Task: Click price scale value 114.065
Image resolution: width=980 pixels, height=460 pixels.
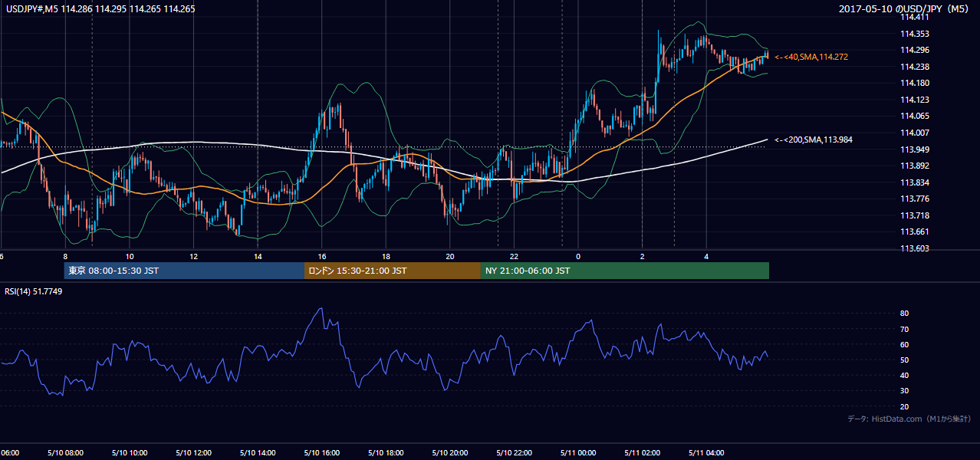Action: (914, 117)
